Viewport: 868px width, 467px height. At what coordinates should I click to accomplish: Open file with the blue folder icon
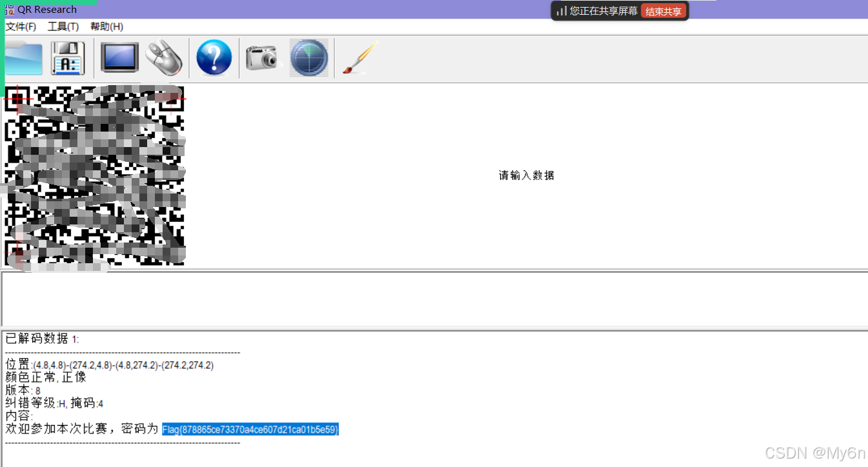[x=23, y=59]
